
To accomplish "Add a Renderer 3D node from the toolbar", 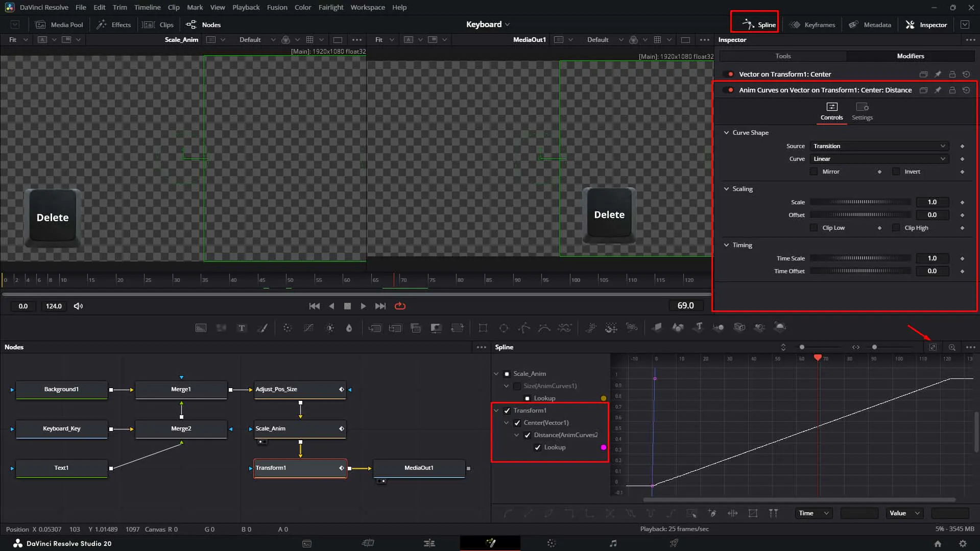I will tap(780, 327).
